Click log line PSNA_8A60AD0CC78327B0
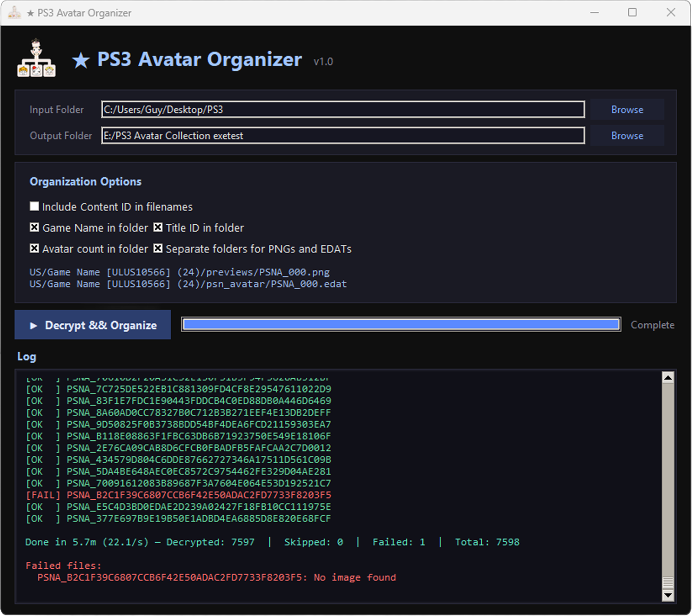This screenshot has height=616, width=692. tap(178, 412)
